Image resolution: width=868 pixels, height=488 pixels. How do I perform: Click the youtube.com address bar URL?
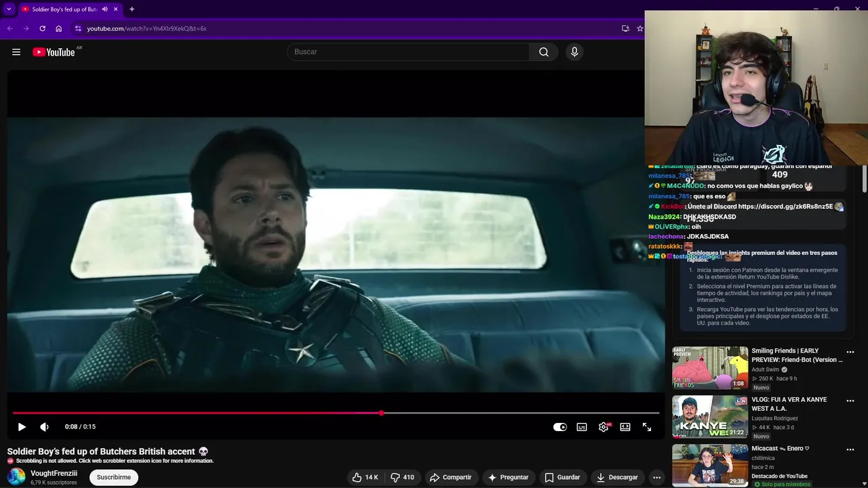coord(146,28)
